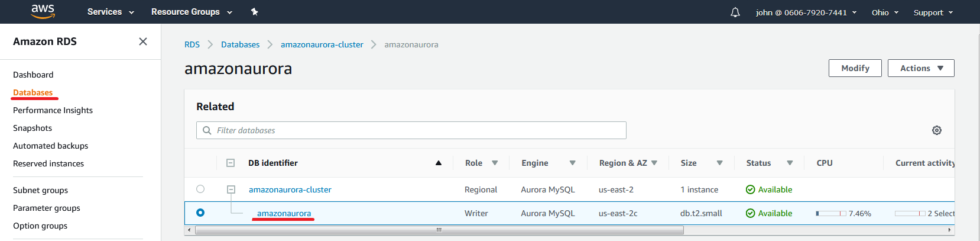The image size is (980, 241).
Task: Collapse the amazonaurora-cluster tree row
Action: [x=231, y=189]
